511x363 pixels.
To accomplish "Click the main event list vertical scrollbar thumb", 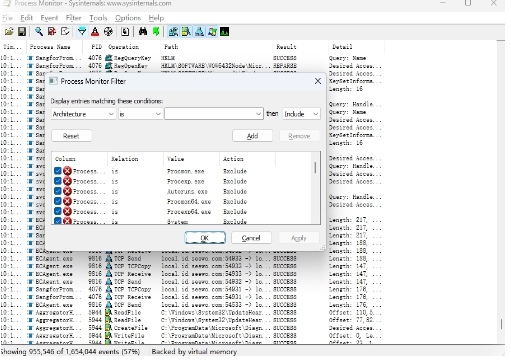I will point(501,325).
